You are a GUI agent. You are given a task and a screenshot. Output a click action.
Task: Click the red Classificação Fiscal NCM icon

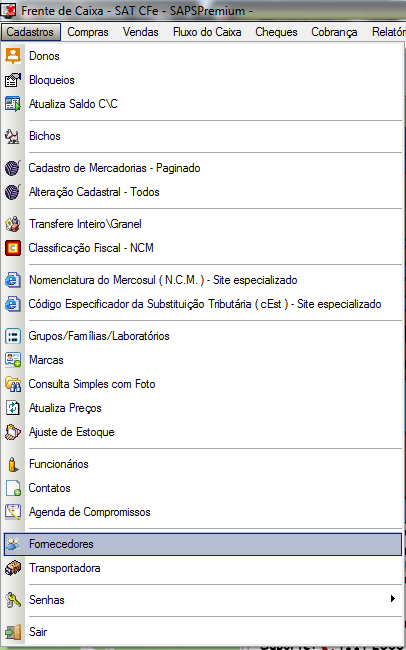(13, 248)
